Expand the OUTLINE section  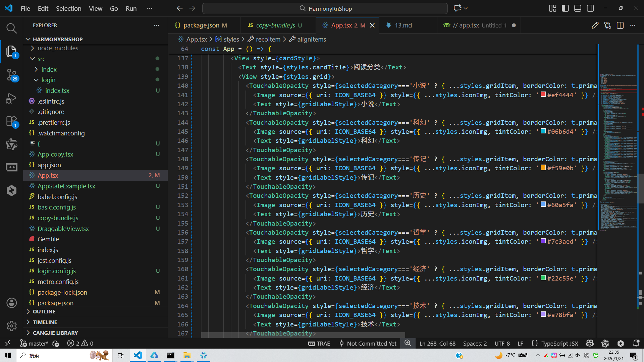(x=44, y=311)
